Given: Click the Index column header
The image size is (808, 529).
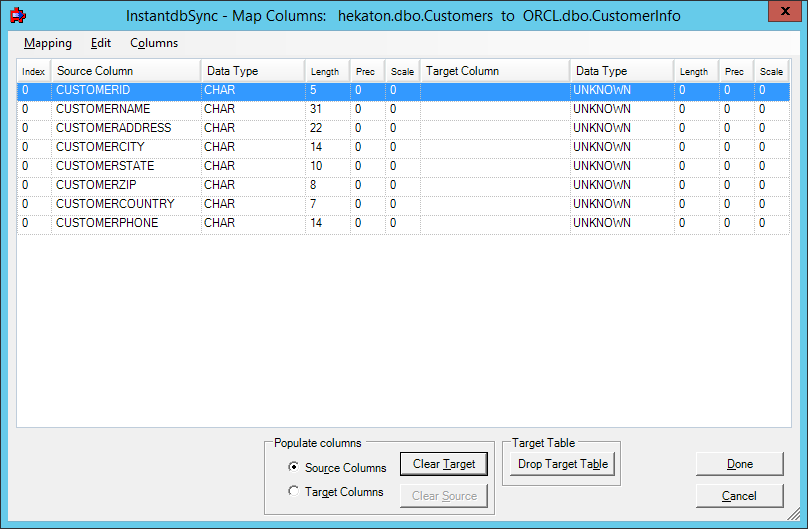Looking at the screenshot, I should point(34,71).
